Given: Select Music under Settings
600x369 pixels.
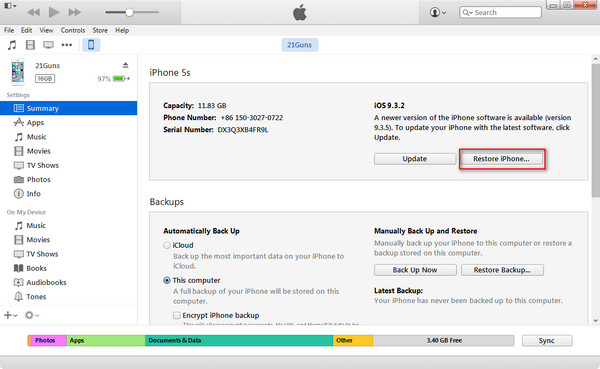Looking at the screenshot, I should 68,137.
